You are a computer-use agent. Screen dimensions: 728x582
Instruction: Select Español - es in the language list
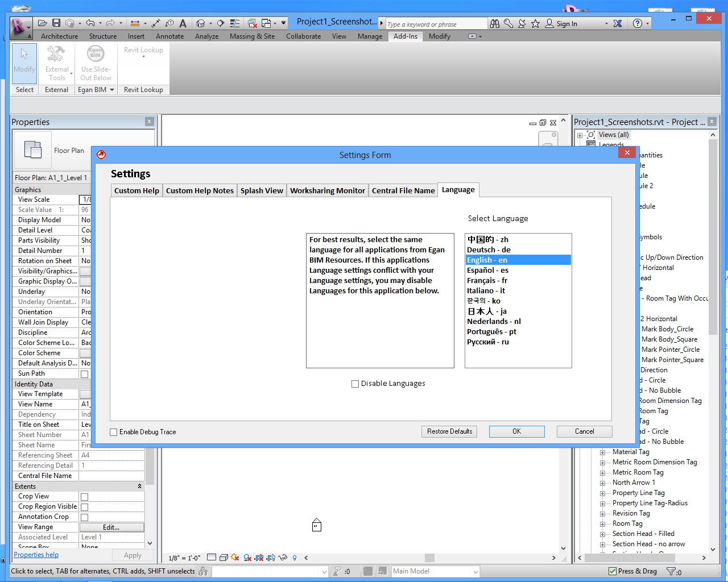point(518,271)
